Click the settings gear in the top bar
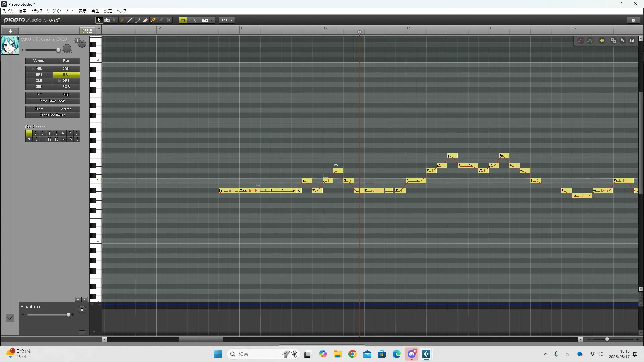The image size is (644, 362). coord(633,20)
